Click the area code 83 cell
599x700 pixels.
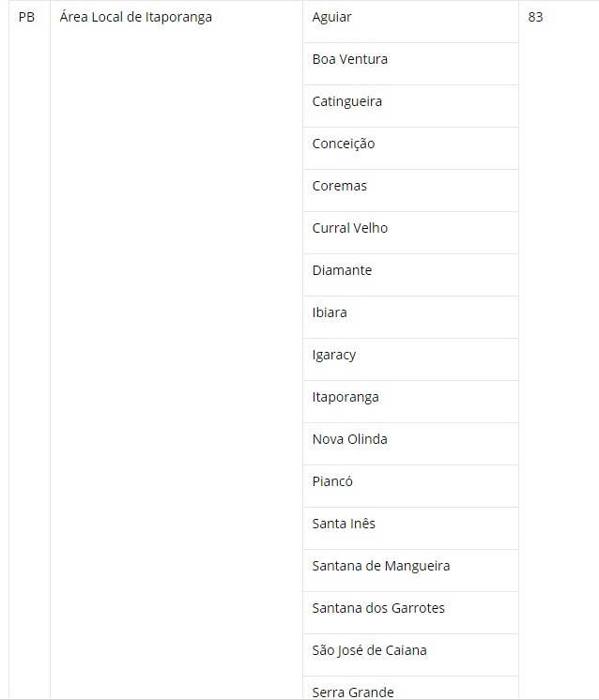(x=536, y=17)
